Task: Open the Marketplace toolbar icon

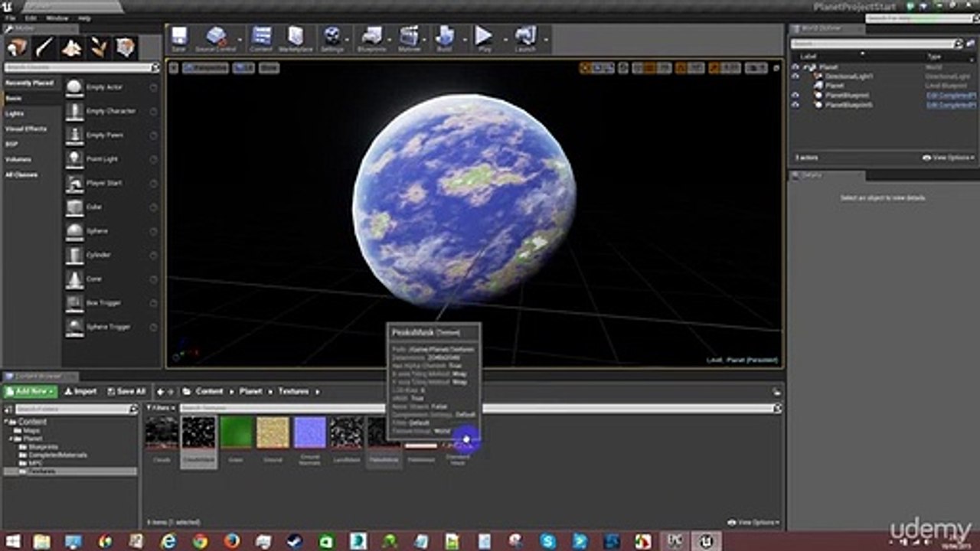Action: tap(296, 38)
